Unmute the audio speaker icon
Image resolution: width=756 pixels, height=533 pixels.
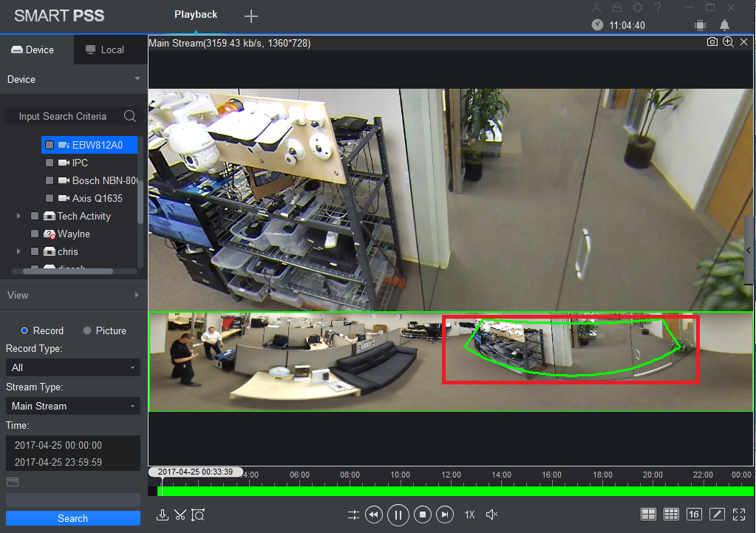tap(491, 515)
